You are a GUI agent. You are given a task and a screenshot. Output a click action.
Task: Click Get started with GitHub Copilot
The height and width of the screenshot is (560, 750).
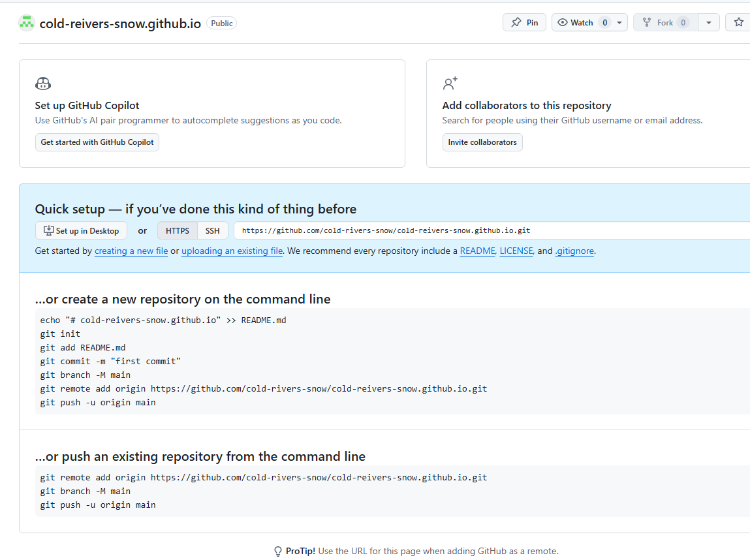pyautogui.click(x=97, y=142)
